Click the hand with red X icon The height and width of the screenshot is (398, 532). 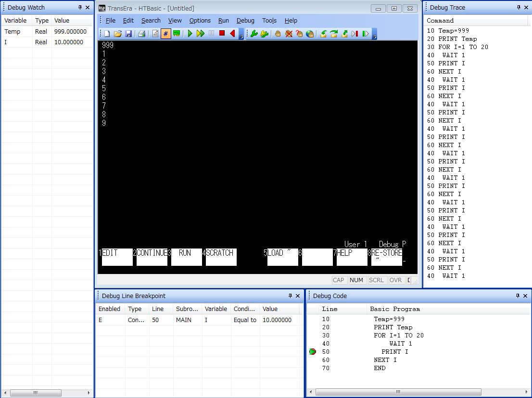[x=289, y=34]
